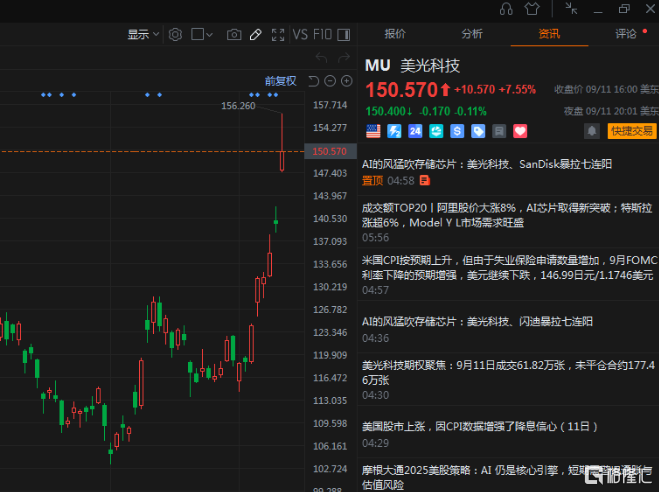Click the gray note icon

click(x=499, y=131)
